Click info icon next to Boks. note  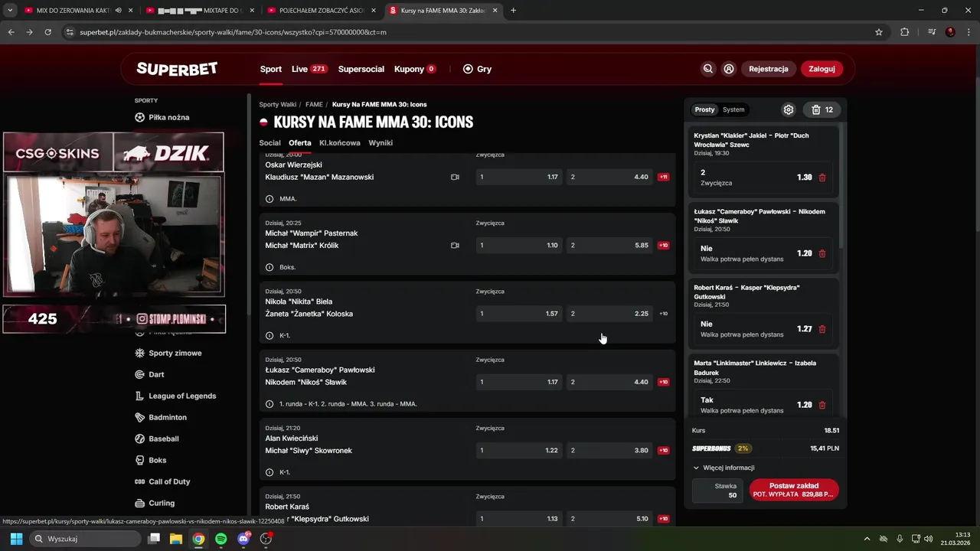click(269, 267)
